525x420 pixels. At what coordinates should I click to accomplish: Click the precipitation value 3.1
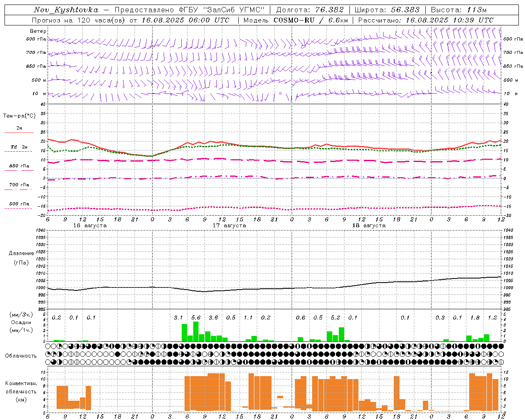pyautogui.click(x=178, y=318)
